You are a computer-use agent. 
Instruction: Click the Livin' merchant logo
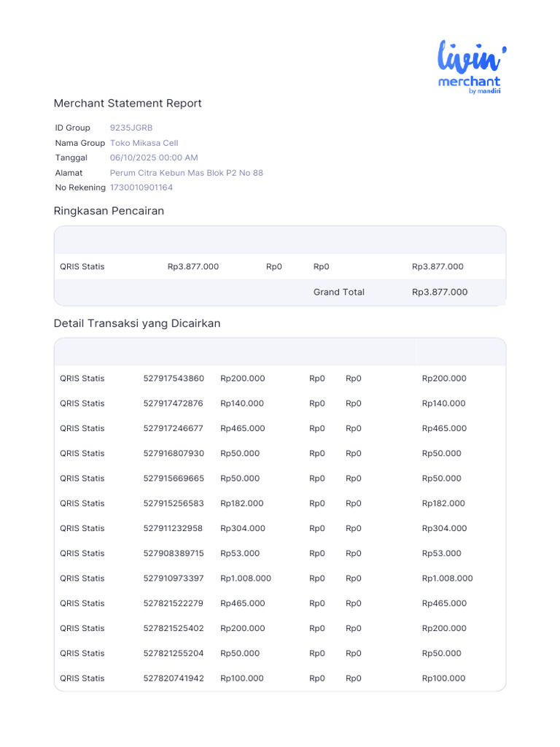click(472, 66)
